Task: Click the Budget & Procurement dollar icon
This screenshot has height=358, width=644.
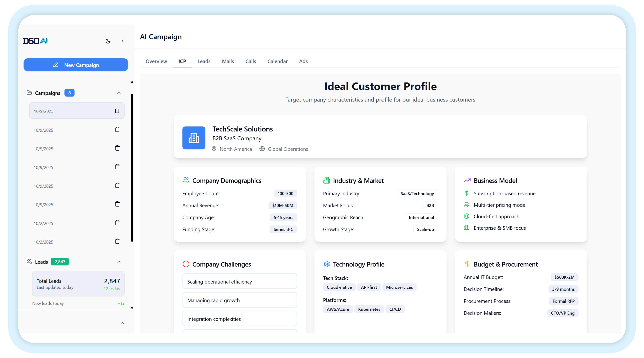Action: (x=467, y=264)
